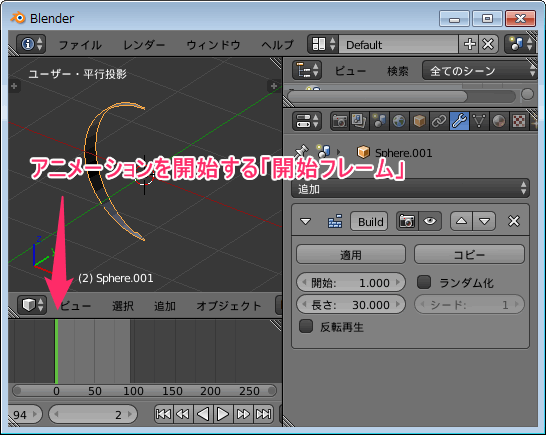Open the World properties globe tab
546x435 pixels.
click(399, 121)
